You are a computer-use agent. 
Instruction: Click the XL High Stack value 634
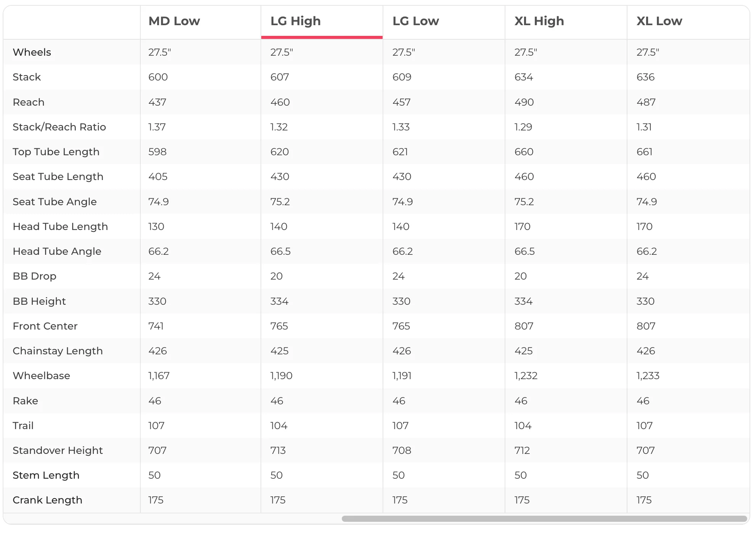(x=524, y=77)
